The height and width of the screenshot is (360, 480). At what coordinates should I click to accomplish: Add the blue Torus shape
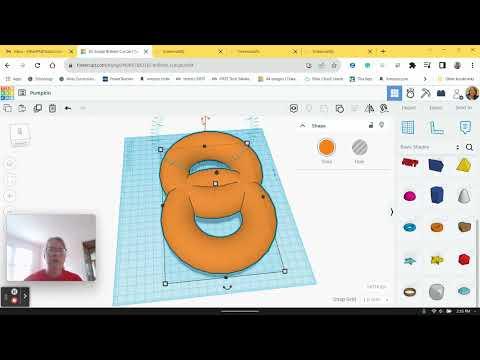(409, 227)
